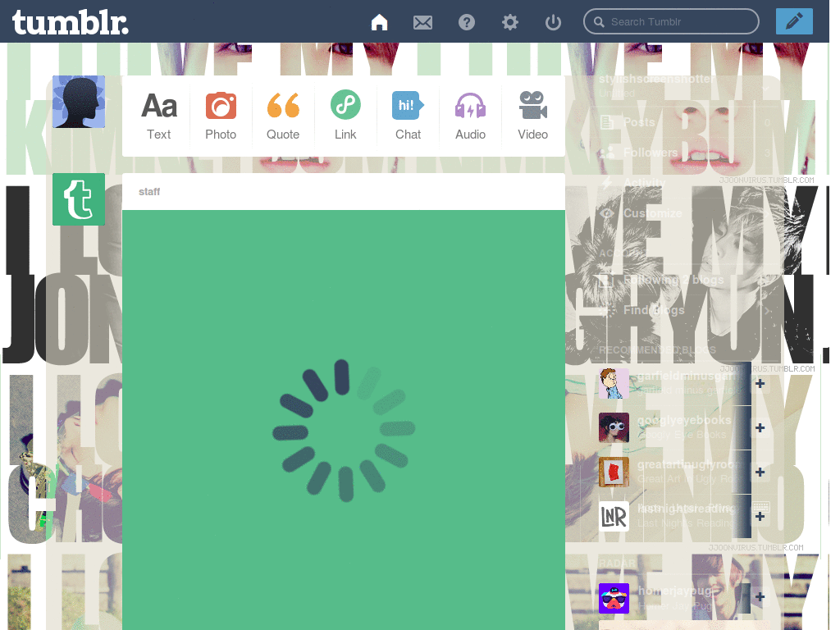Click the user silhouette avatar
The width and height of the screenshot is (840, 630).
coord(79,102)
